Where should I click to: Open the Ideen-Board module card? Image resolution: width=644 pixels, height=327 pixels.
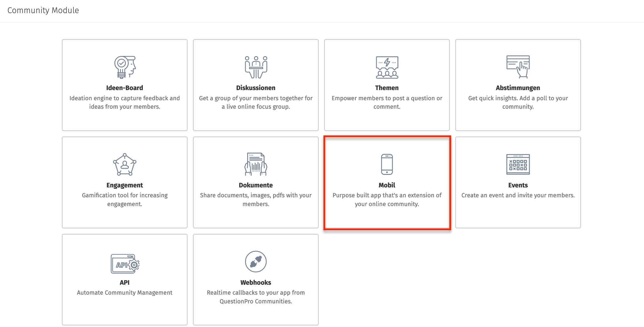[x=125, y=85]
